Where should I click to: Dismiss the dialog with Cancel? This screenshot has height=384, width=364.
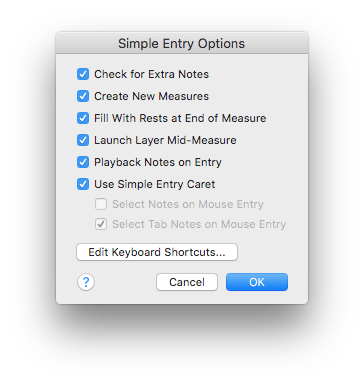[x=187, y=282]
